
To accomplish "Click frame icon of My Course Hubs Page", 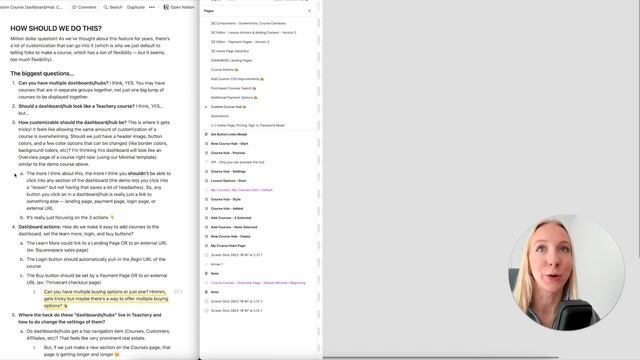I will click(206, 246).
